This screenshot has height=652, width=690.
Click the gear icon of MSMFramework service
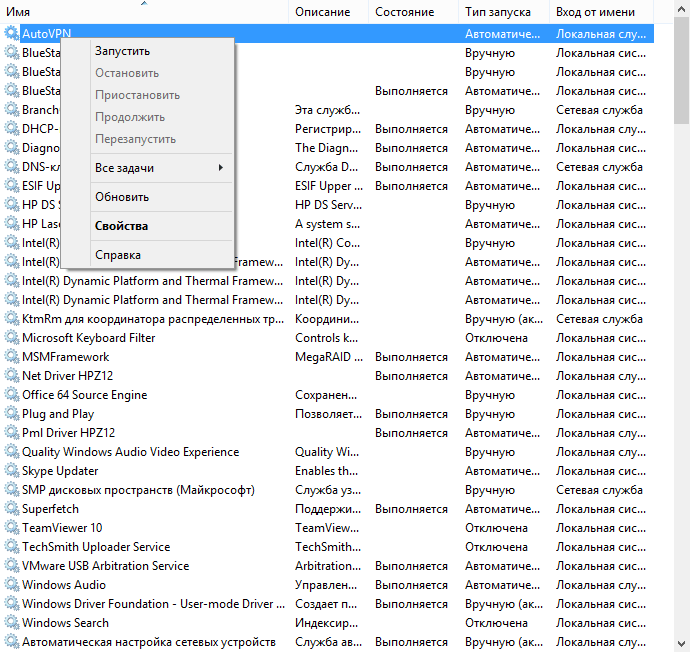pyautogui.click(x=11, y=357)
